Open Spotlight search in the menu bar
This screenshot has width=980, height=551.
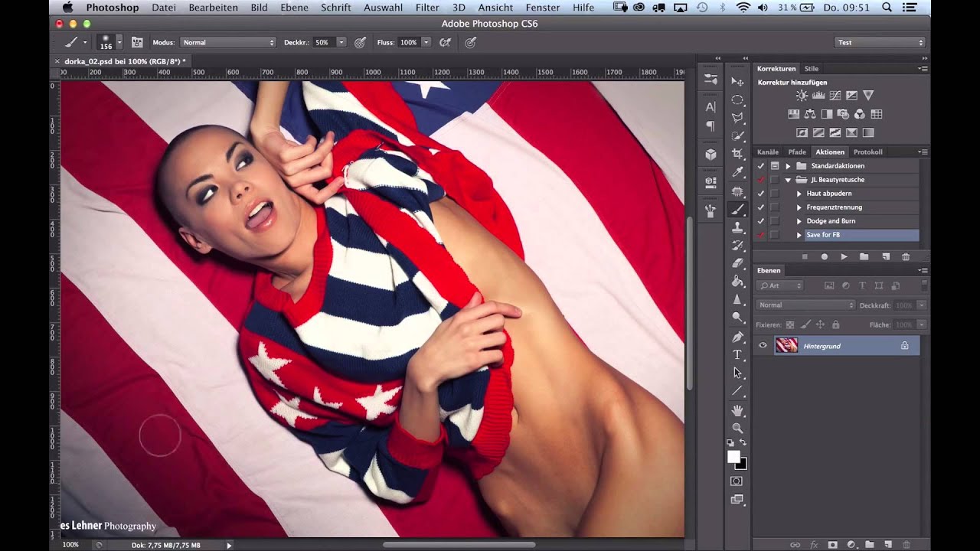coord(887,8)
